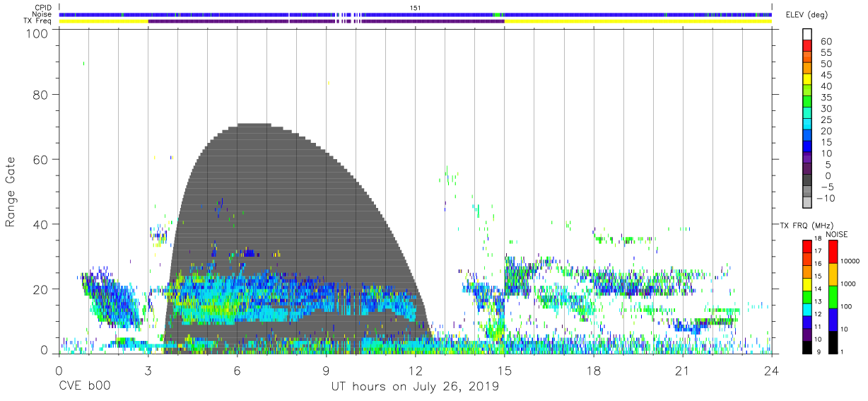The width and height of the screenshot is (868, 401).
Task: Click the red top swatch of the NOISE colorbar
Action: tap(833, 251)
